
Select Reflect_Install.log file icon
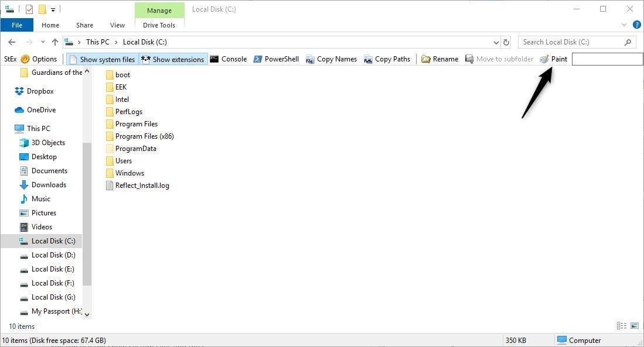[109, 185]
